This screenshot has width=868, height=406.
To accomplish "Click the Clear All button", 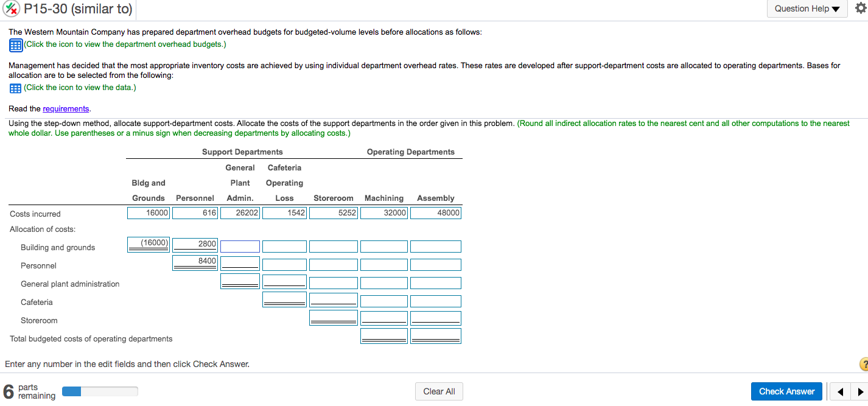I will 439,391.
